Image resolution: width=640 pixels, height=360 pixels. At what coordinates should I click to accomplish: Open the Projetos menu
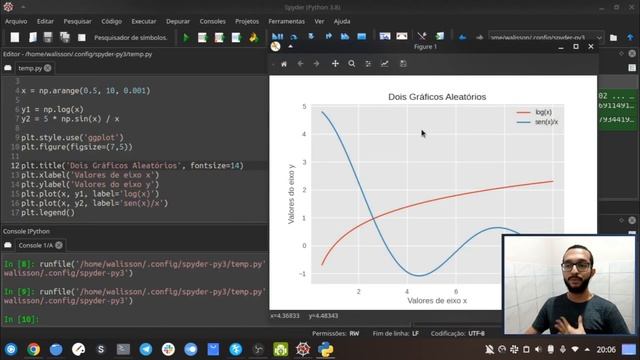pyautogui.click(x=247, y=21)
